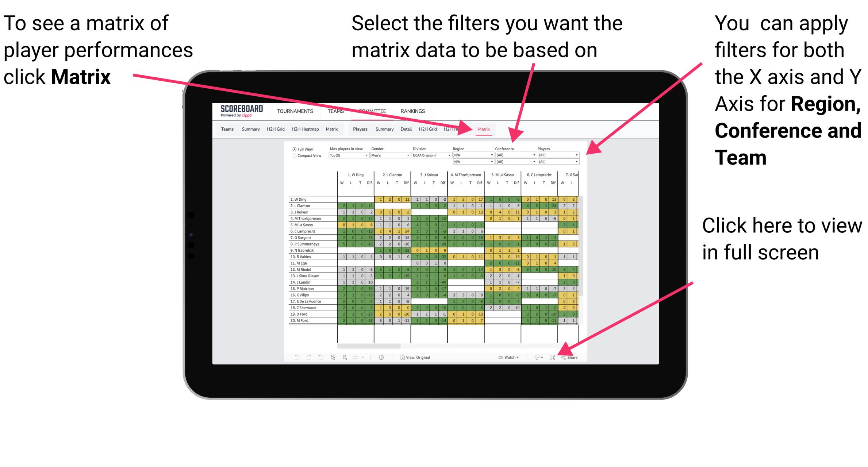Screen dimensions: 868x467
Task: Select Full View radio button
Action: coord(294,148)
